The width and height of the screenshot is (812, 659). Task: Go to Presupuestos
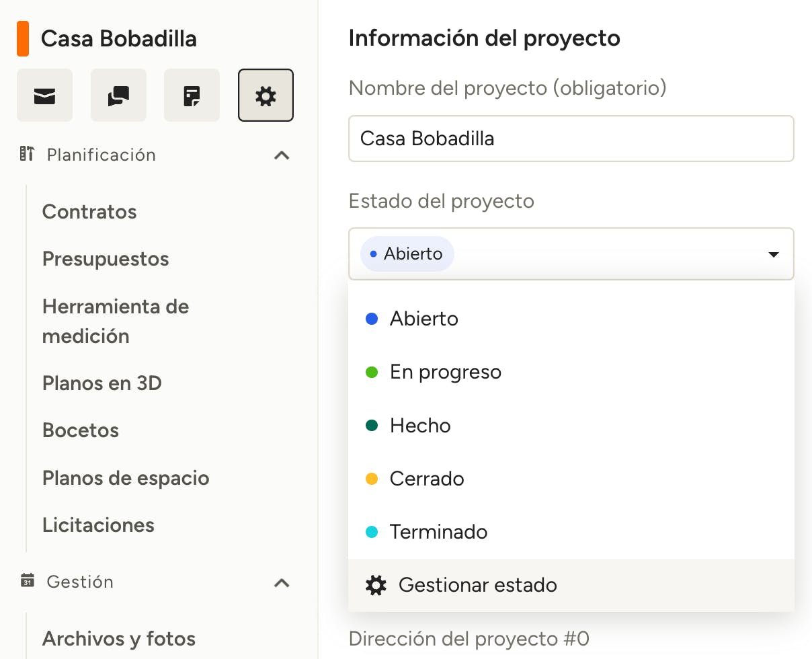pos(106,259)
